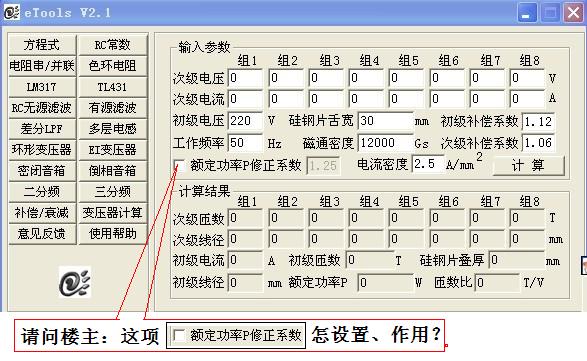
Task: Open the 二分频 crossover tool
Action: [42, 192]
